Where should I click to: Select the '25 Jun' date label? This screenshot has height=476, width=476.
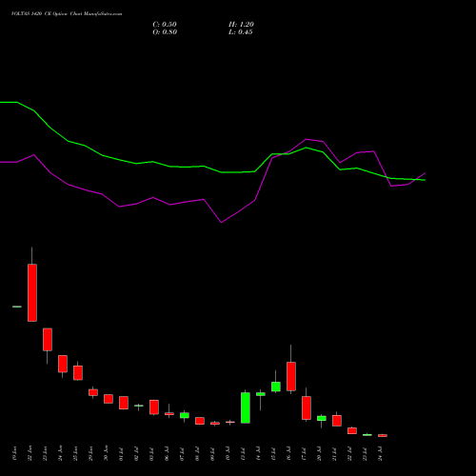75,453
